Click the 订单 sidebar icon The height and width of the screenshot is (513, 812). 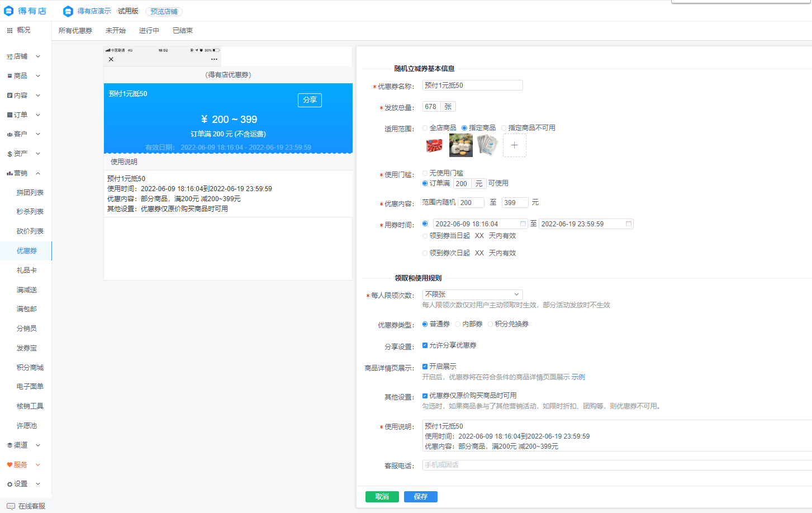coord(10,115)
